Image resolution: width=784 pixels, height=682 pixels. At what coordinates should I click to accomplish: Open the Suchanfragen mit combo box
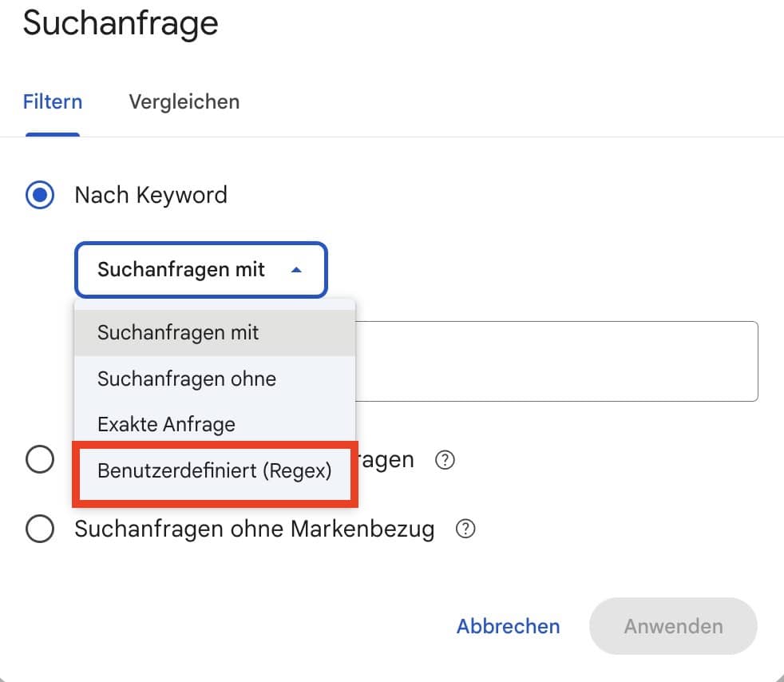pos(201,270)
